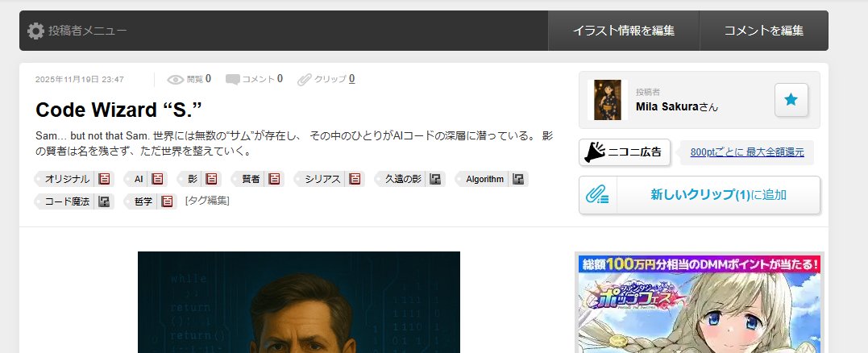Click the star favorite button
The image size is (868, 353).
coord(791,100)
